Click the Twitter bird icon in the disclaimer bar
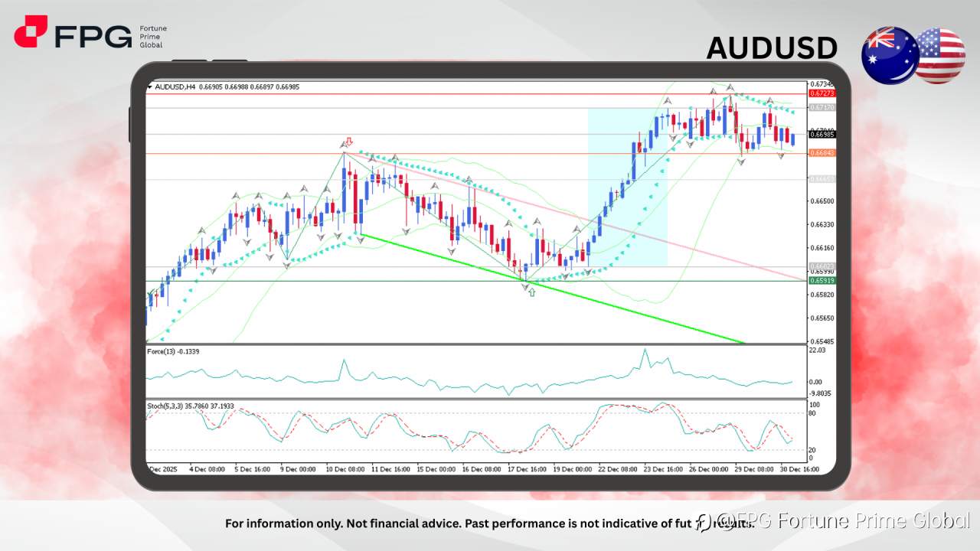This screenshot has width=980, height=551. [702, 523]
